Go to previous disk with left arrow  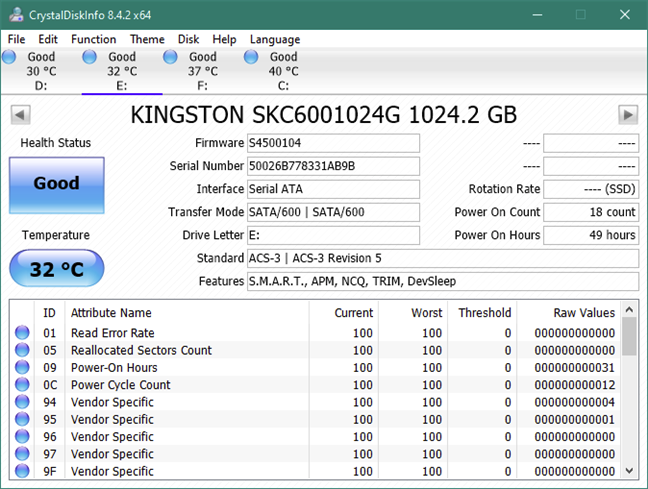(x=20, y=114)
